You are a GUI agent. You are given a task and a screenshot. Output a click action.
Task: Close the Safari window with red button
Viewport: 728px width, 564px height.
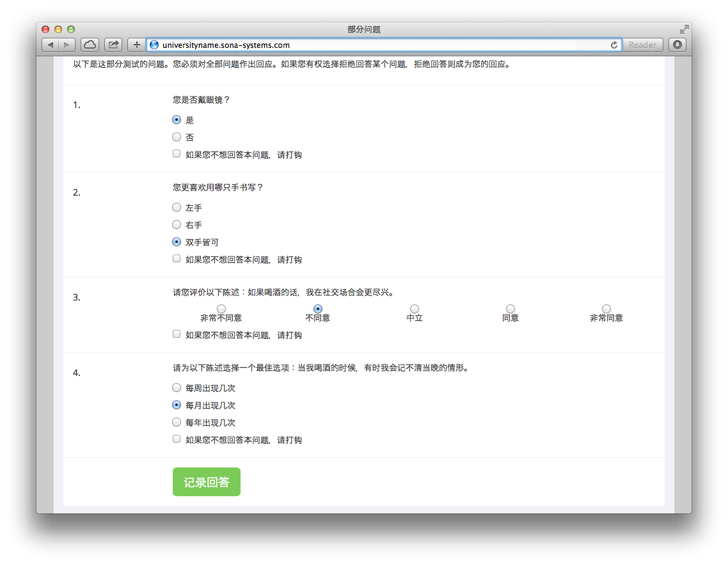(45, 29)
